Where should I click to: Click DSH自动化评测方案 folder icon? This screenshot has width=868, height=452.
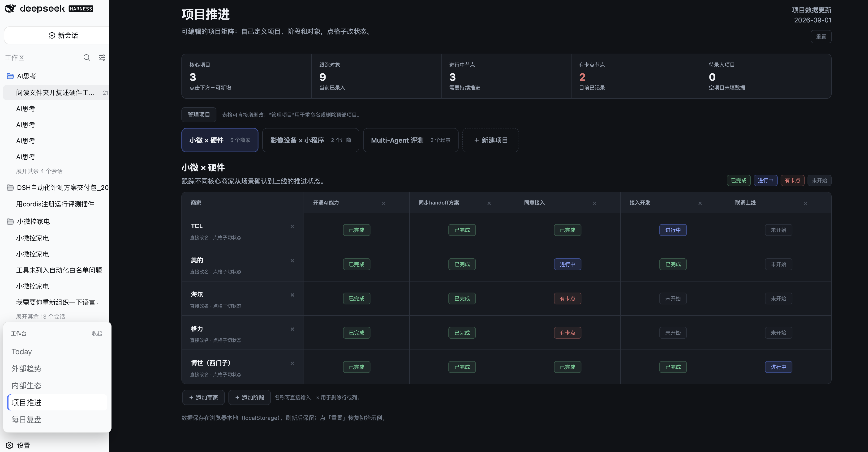(x=10, y=188)
